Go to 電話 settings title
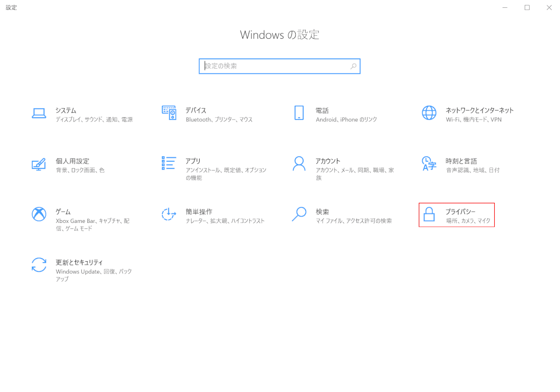The image size is (560, 392). click(322, 110)
